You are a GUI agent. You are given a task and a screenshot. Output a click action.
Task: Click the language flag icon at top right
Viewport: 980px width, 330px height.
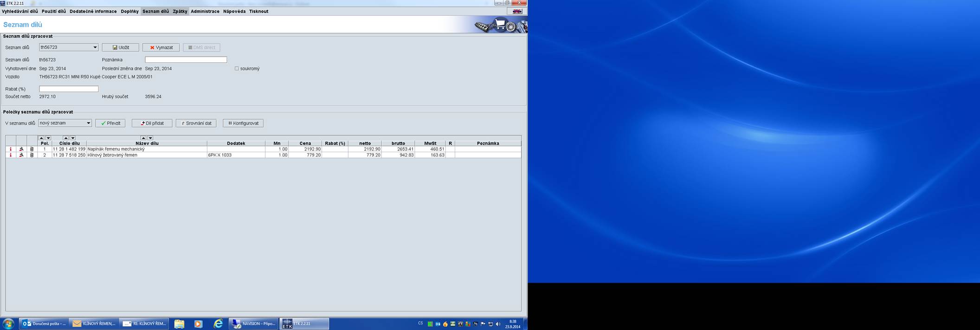pos(517,11)
